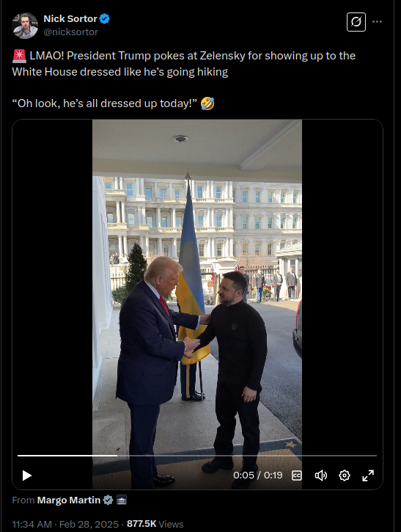Open video settings gear icon
The width and height of the screenshot is (401, 532).
click(x=345, y=475)
